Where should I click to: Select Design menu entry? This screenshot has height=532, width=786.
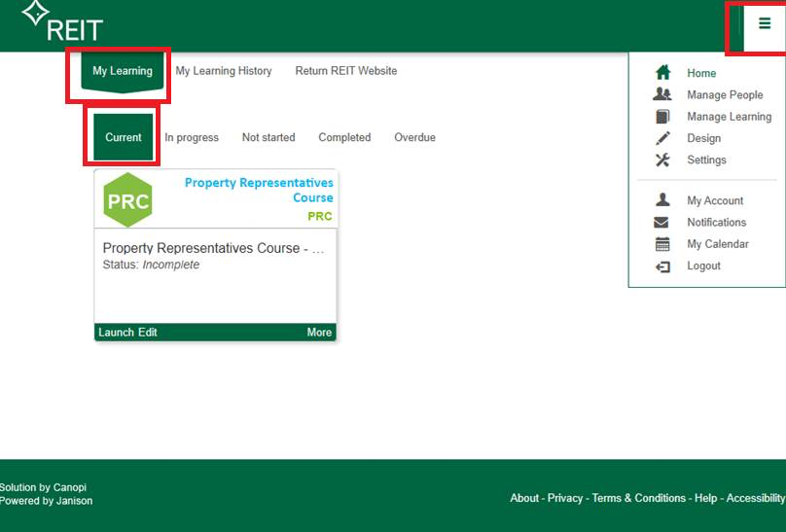pos(703,138)
